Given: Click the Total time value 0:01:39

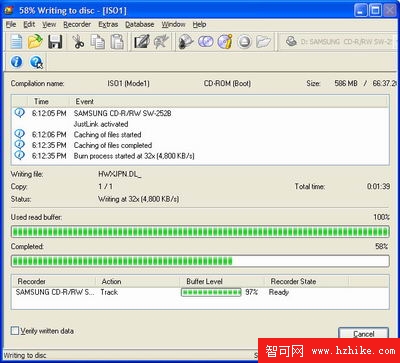Looking at the screenshot, I should click(x=378, y=186).
